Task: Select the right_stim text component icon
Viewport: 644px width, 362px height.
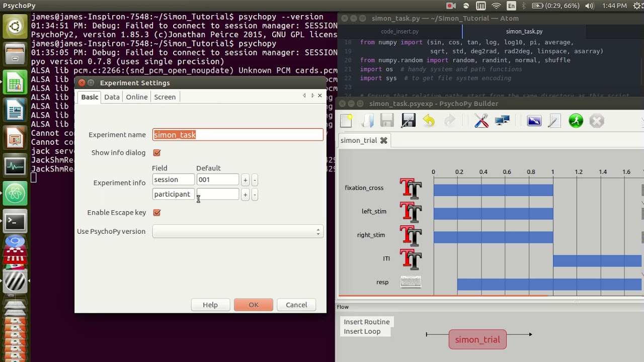Action: (x=411, y=236)
